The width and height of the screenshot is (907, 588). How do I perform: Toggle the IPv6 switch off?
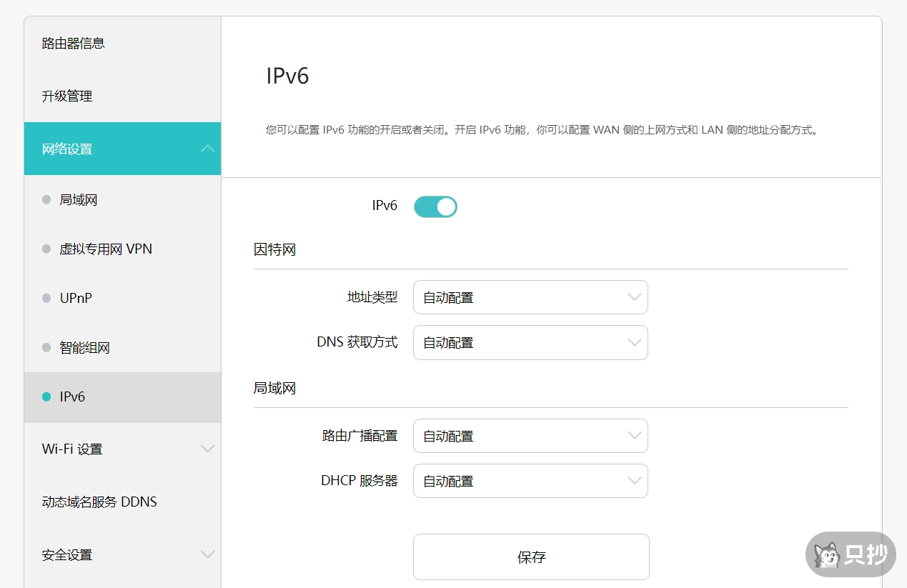[435, 206]
